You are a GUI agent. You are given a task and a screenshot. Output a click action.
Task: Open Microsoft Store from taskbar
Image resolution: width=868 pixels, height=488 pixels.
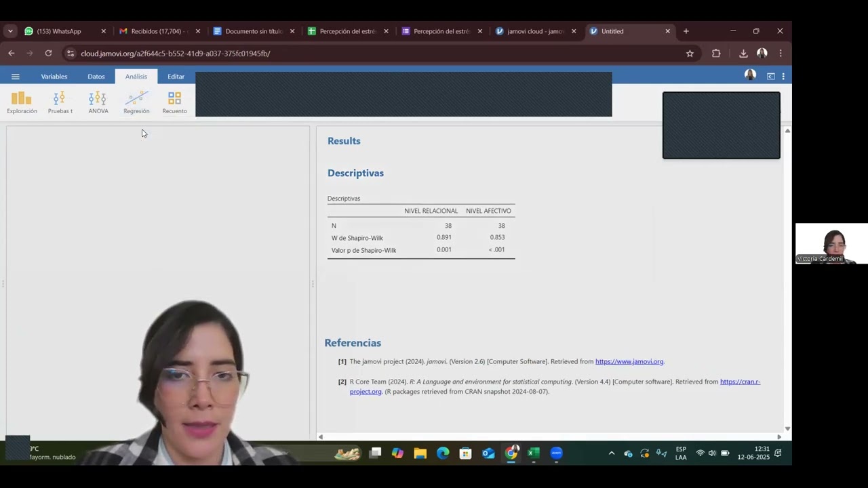tap(465, 453)
